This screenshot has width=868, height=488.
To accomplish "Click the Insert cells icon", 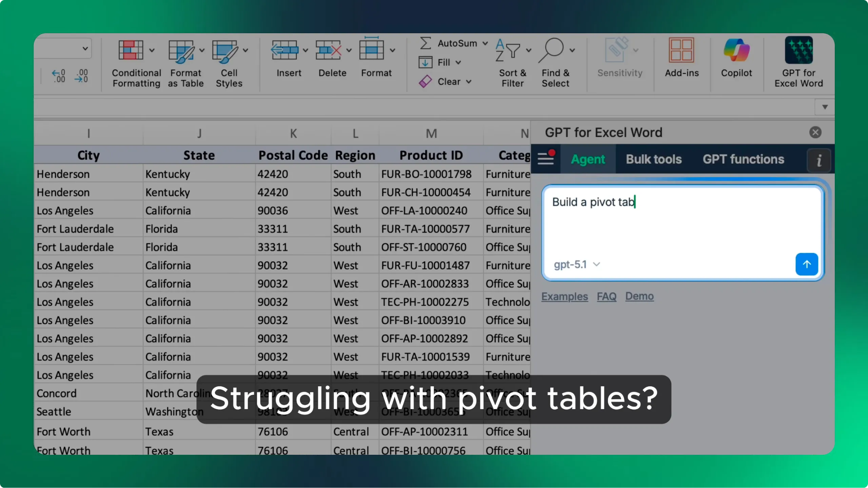I will pyautogui.click(x=284, y=51).
